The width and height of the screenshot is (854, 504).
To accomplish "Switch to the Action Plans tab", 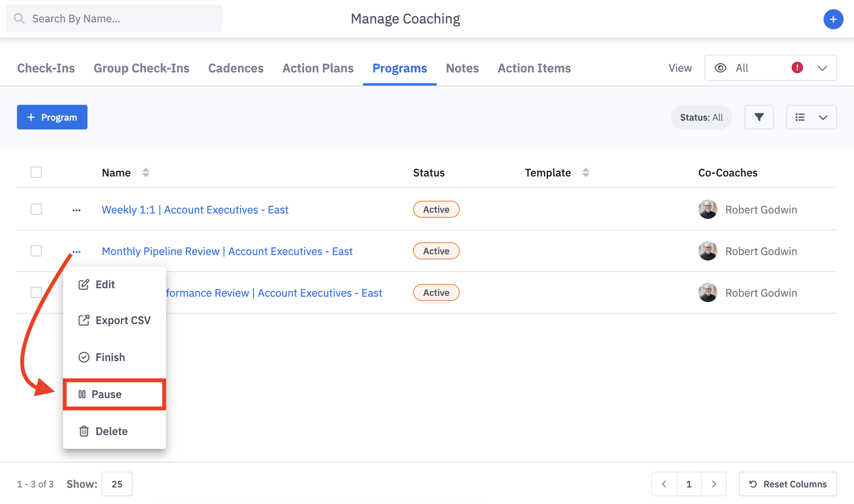I will 318,68.
